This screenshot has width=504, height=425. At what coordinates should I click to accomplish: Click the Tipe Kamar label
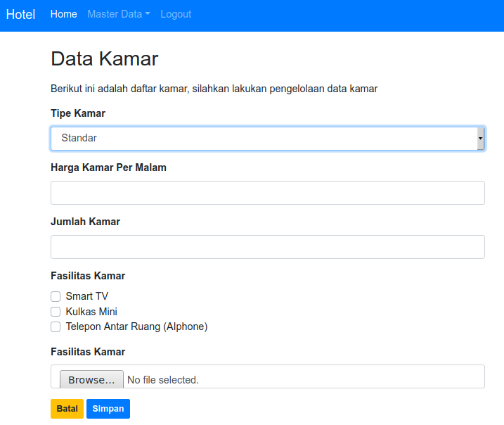pos(78,113)
